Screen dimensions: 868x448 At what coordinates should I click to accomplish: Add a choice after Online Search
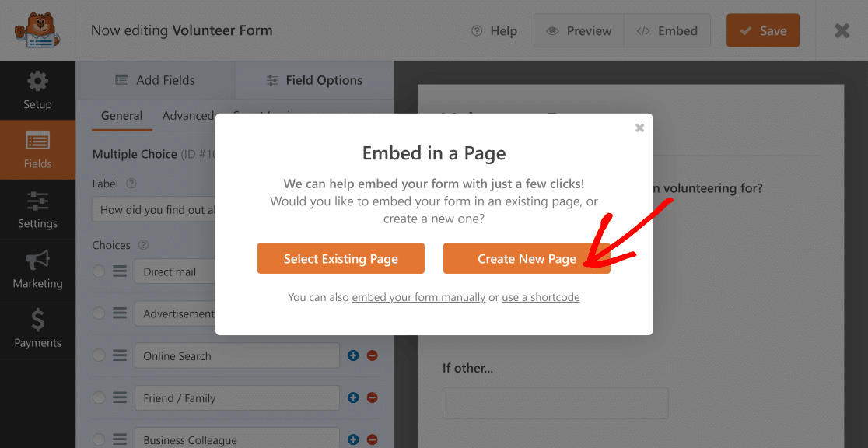coord(353,355)
